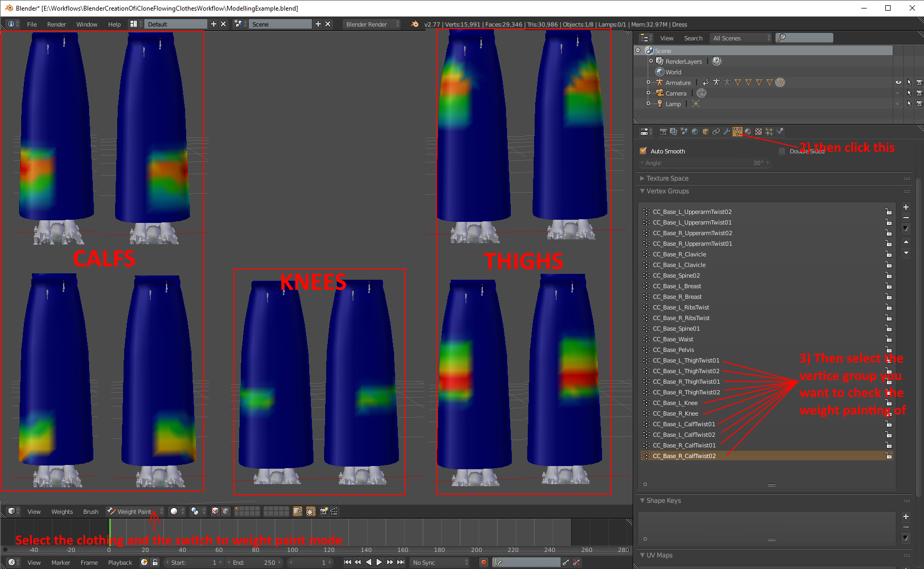Toggle Armature visibility eye in outliner
The width and height of the screenshot is (924, 569).
click(x=899, y=82)
